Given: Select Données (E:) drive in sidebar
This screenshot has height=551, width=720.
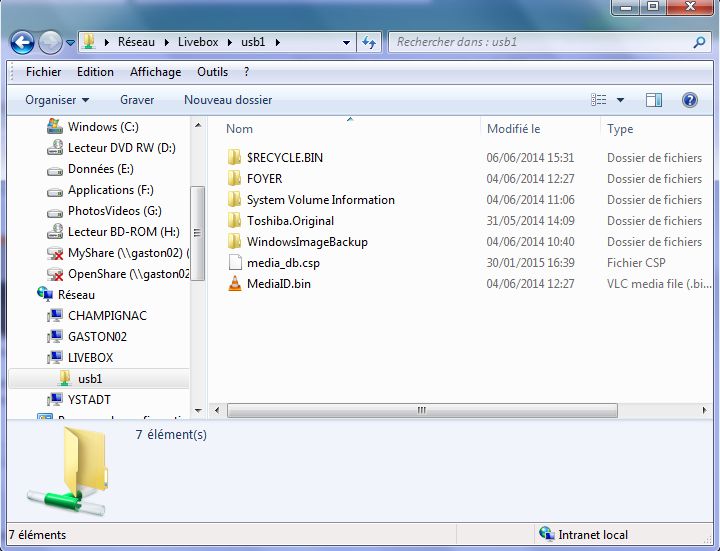Looking at the screenshot, I should (101, 169).
